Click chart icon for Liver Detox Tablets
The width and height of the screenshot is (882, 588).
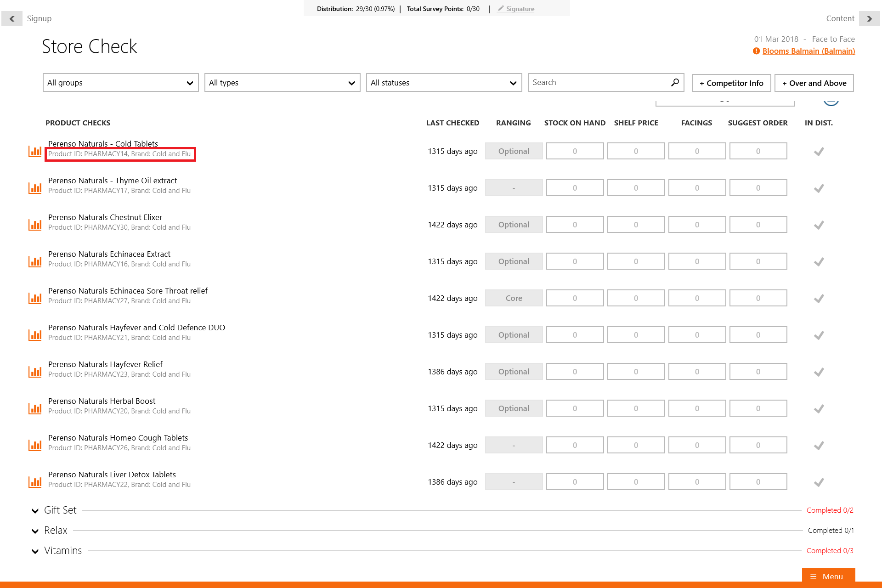tap(35, 482)
